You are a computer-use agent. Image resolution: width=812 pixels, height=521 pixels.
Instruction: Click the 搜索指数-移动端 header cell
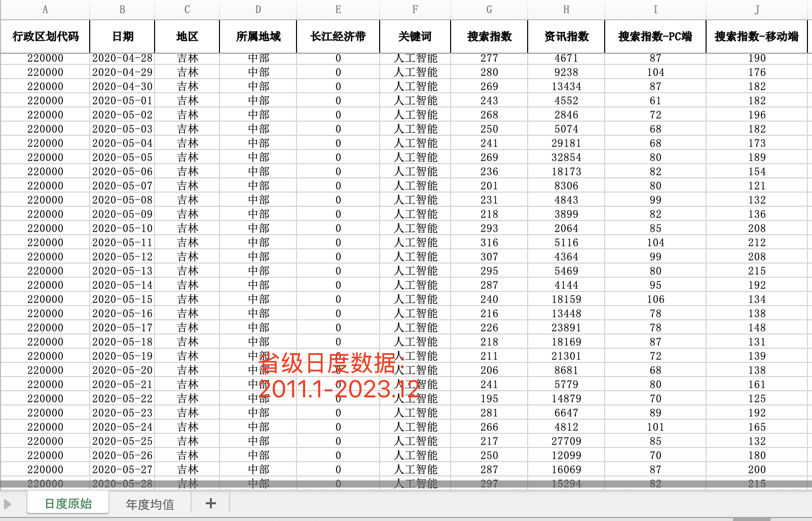click(757, 36)
